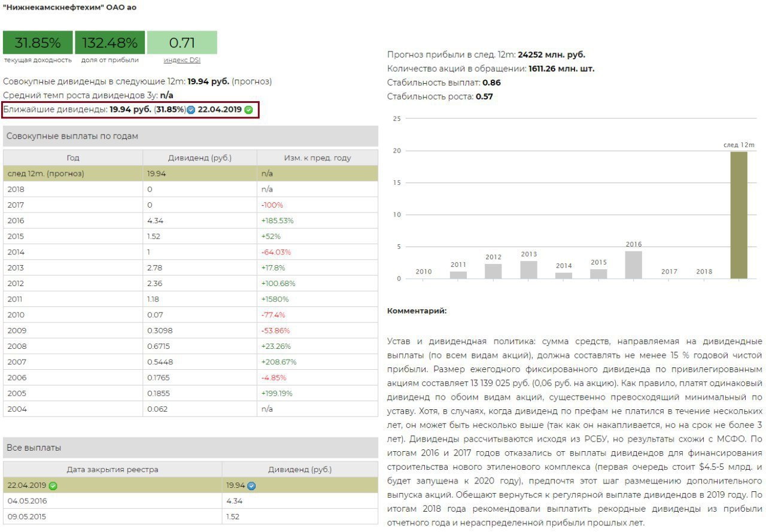Viewport: 766px width, 532px height.
Task: Select the след 12m. (прогноз) row
Action: [x=190, y=174]
